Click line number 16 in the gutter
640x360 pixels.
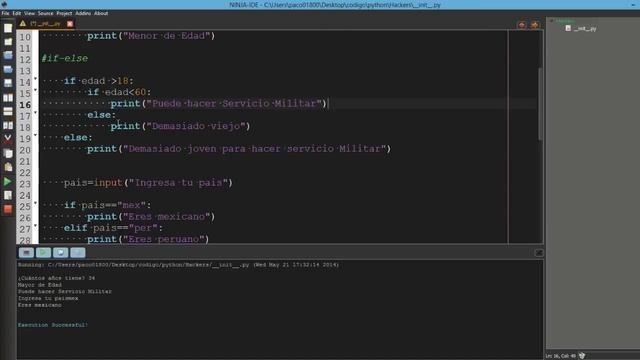click(25, 104)
